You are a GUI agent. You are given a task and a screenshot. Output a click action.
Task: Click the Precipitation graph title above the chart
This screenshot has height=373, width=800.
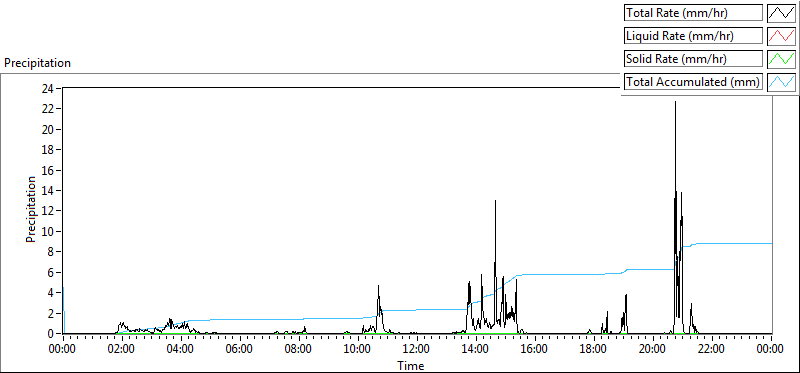coord(37,63)
